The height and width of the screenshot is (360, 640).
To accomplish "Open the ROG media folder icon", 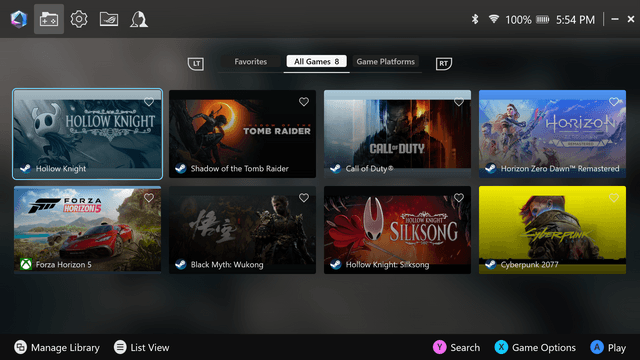I will [x=109, y=19].
